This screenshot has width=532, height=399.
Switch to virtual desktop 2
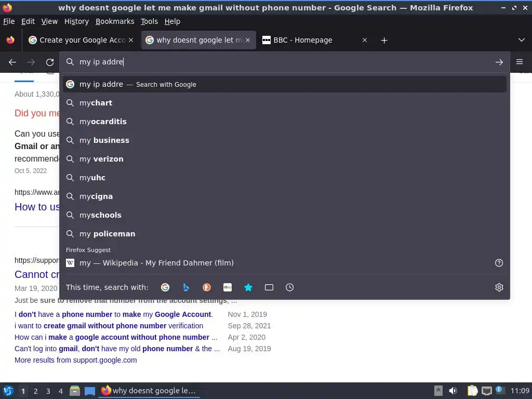tap(36, 391)
